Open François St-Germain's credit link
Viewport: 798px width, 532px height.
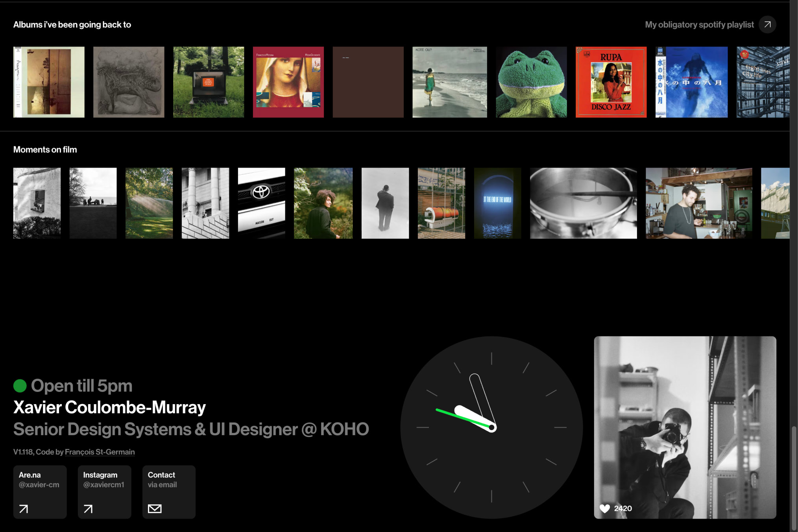pyautogui.click(x=100, y=452)
